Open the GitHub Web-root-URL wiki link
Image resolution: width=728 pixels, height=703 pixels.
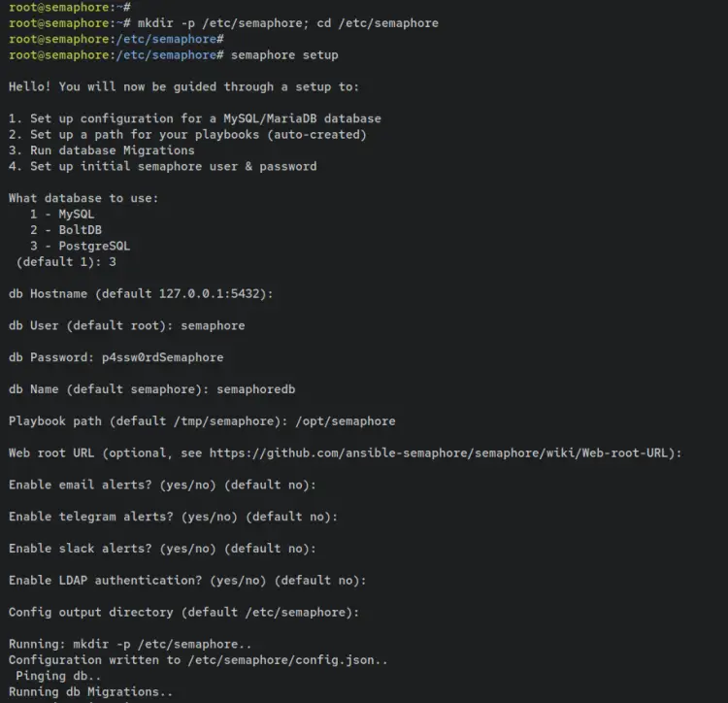[x=444, y=452]
